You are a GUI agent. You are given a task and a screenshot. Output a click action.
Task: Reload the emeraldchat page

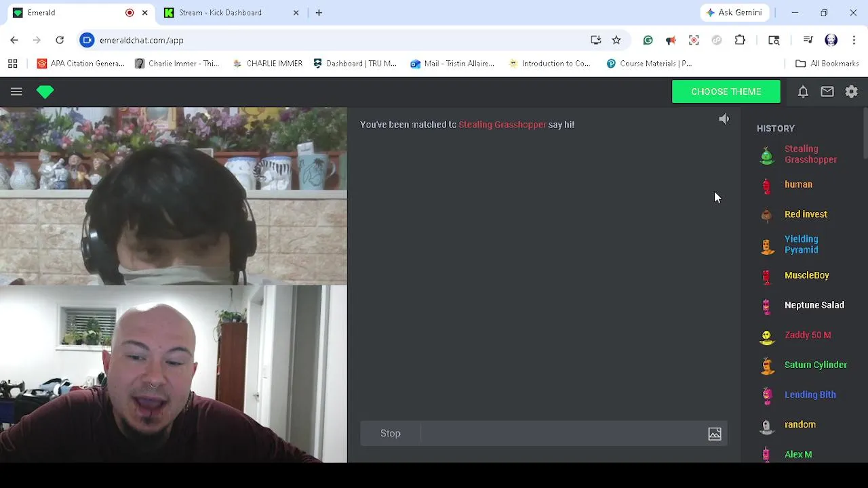tap(60, 40)
